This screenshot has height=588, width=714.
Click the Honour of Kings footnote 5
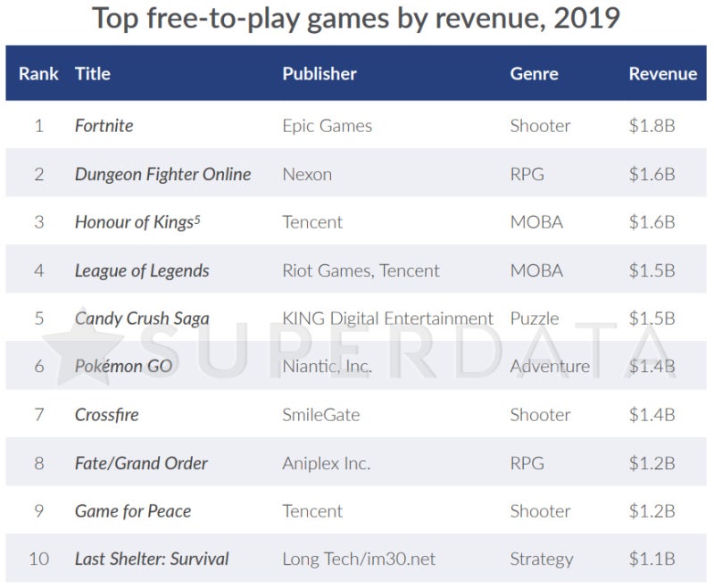pyautogui.click(x=197, y=219)
